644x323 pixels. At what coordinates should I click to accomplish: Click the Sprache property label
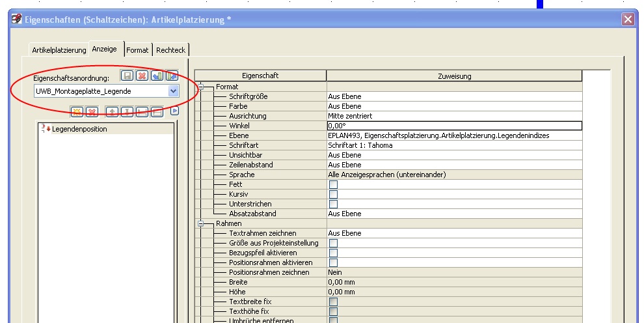point(241,175)
